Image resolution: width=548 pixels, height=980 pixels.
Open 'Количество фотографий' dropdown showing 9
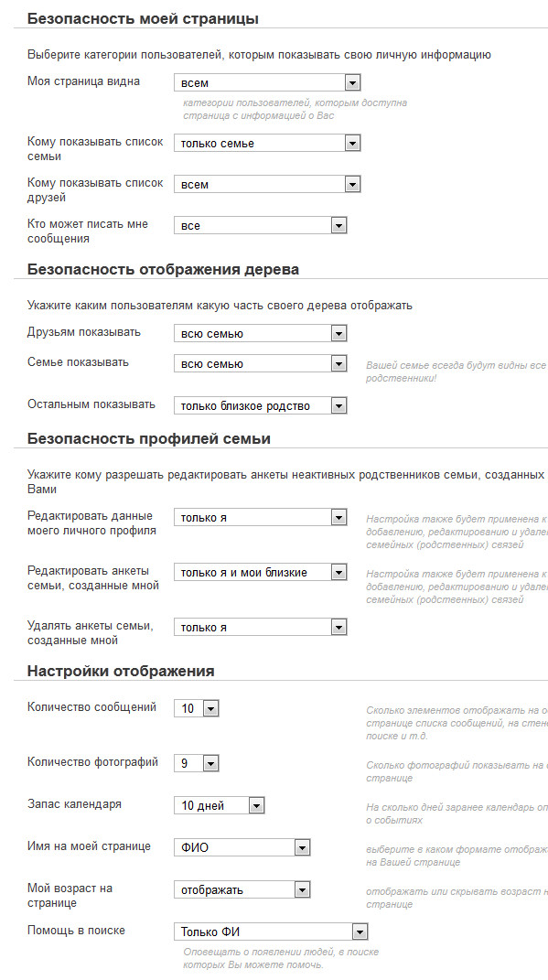point(197,763)
